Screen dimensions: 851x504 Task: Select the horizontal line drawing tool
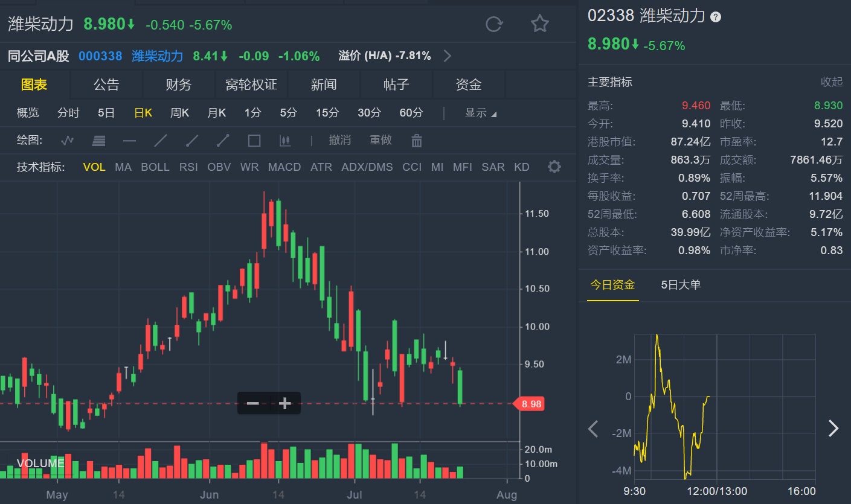(129, 141)
